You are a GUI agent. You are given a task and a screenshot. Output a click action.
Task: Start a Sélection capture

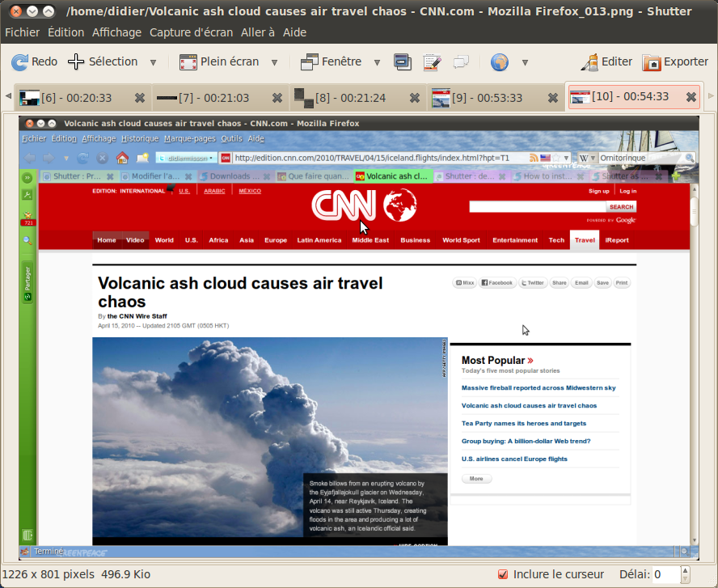click(103, 61)
